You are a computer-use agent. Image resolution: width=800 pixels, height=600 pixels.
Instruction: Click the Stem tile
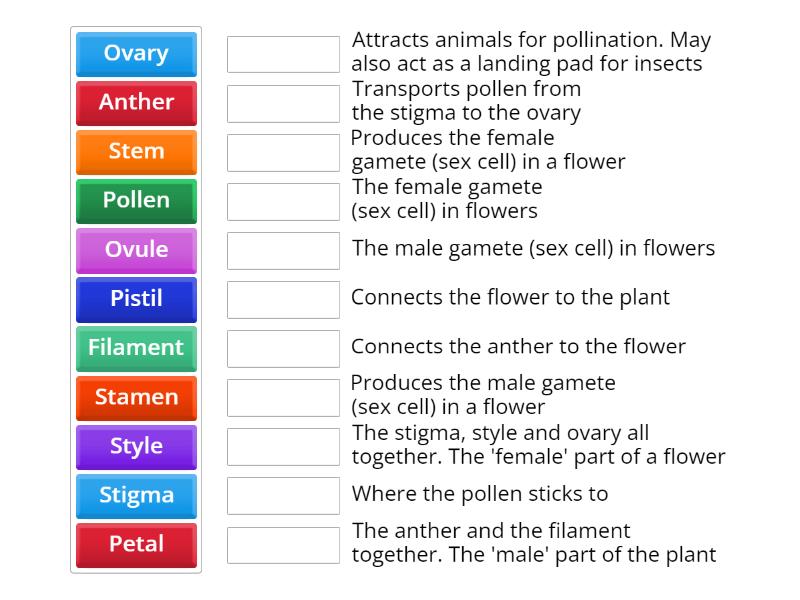click(136, 152)
